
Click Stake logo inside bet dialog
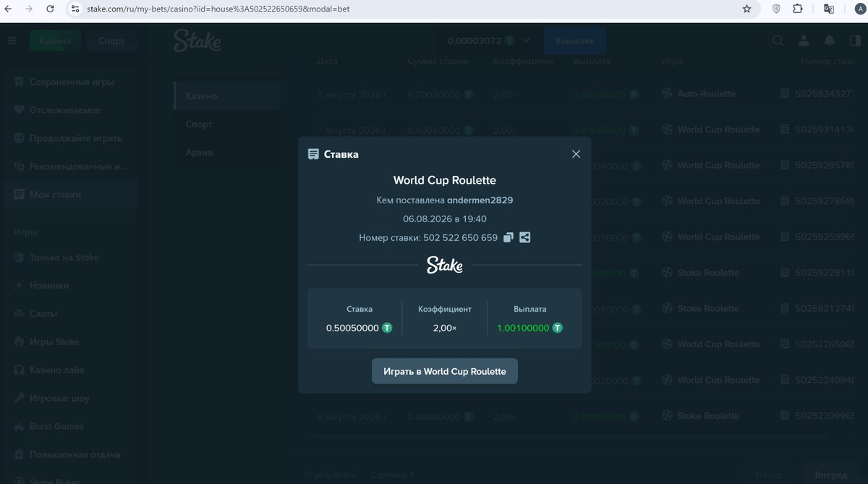445,265
